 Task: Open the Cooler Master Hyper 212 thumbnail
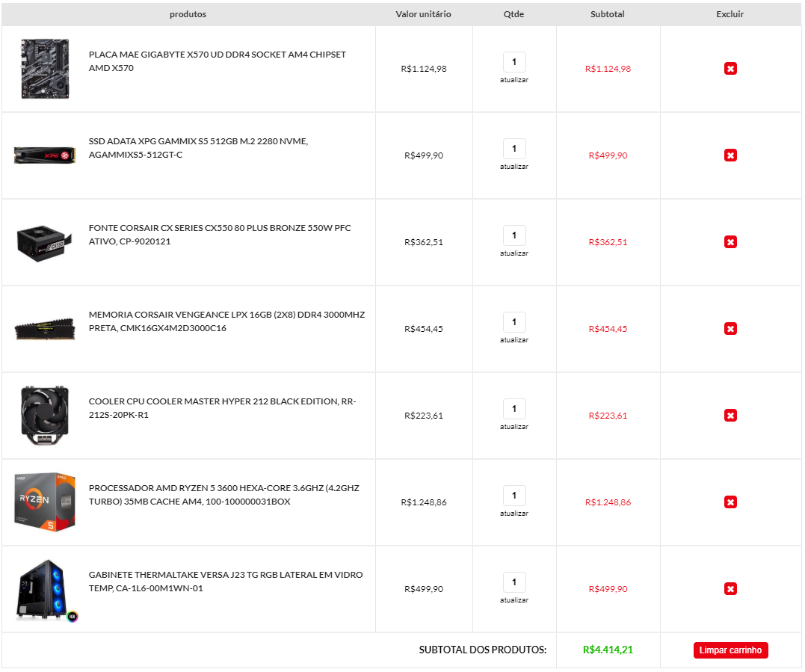pyautogui.click(x=45, y=416)
